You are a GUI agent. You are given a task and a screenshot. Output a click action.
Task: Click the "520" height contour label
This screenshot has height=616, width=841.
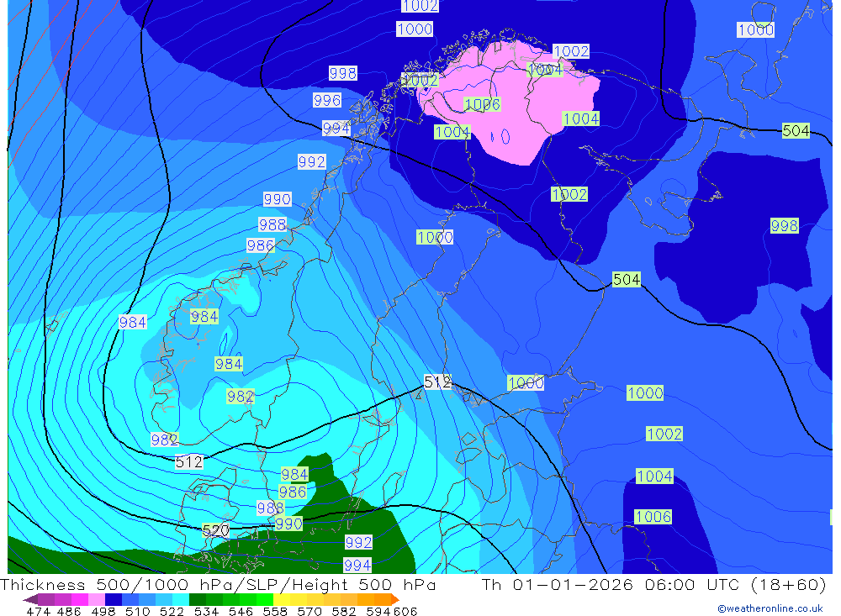215,530
